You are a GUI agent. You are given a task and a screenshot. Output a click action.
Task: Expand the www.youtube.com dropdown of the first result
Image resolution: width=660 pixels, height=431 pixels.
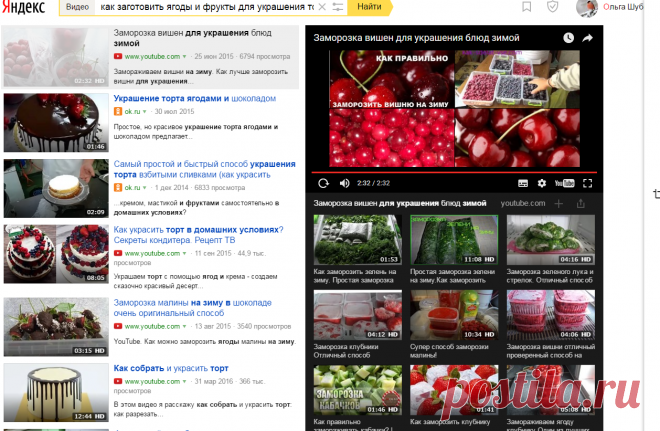click(x=184, y=57)
